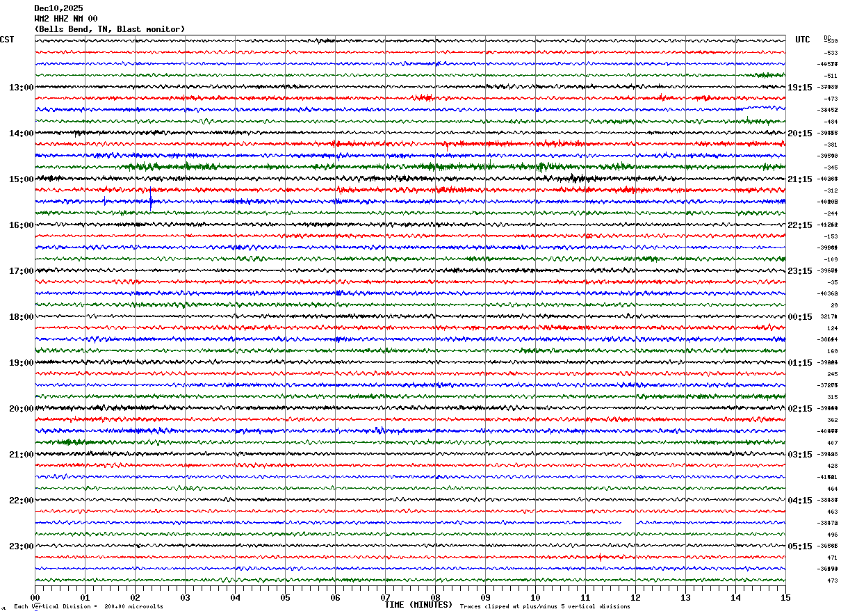Viewport: 841px width, 616px height.
Task: Click the Traces clipped at plus/minus 5 note
Action: (x=545, y=606)
